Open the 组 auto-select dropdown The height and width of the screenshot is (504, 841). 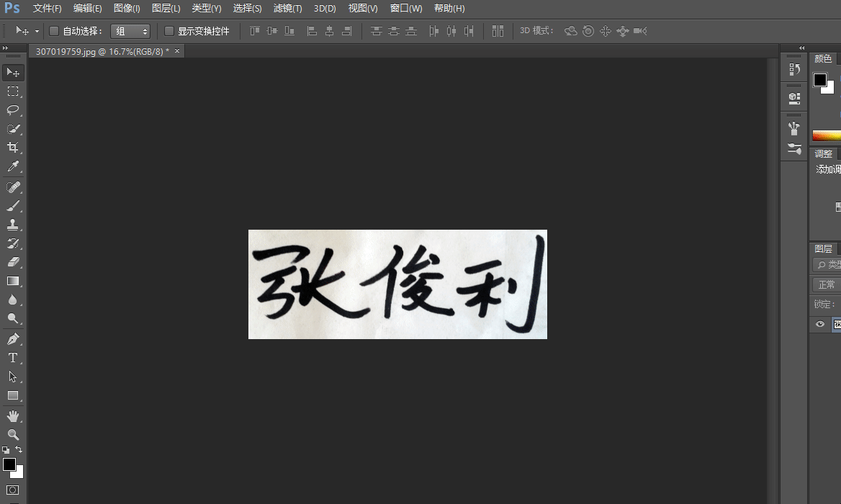click(130, 31)
